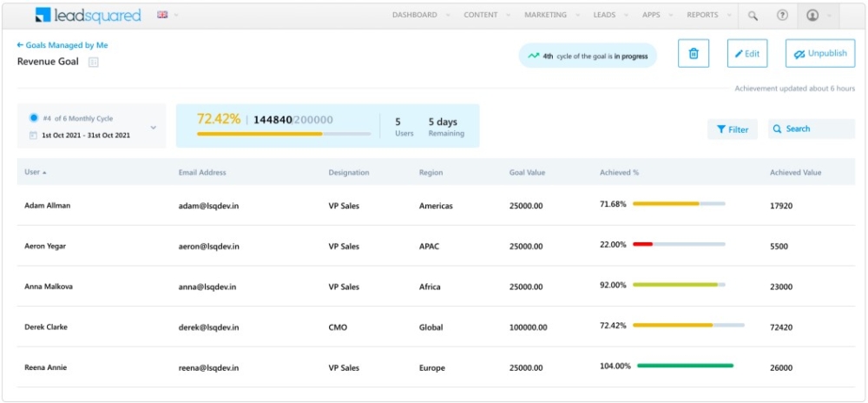This screenshot has width=868, height=403.
Task: Click the Unpublish button
Action: (x=819, y=54)
